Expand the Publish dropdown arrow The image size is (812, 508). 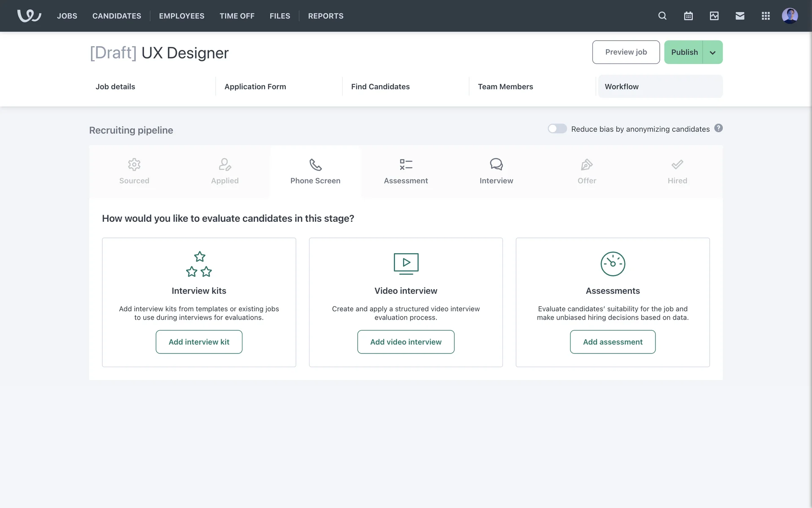click(713, 52)
